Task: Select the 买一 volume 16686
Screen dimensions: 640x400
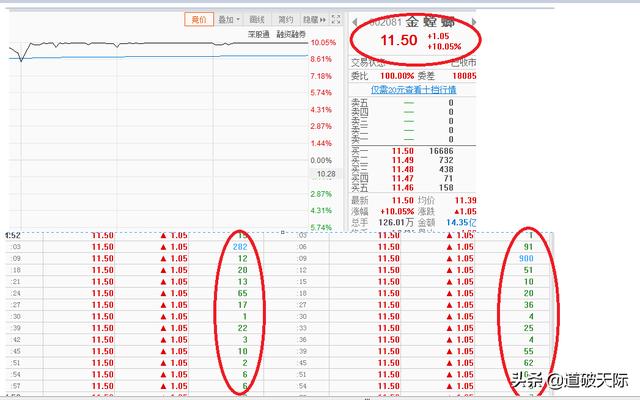Action: coord(441,151)
